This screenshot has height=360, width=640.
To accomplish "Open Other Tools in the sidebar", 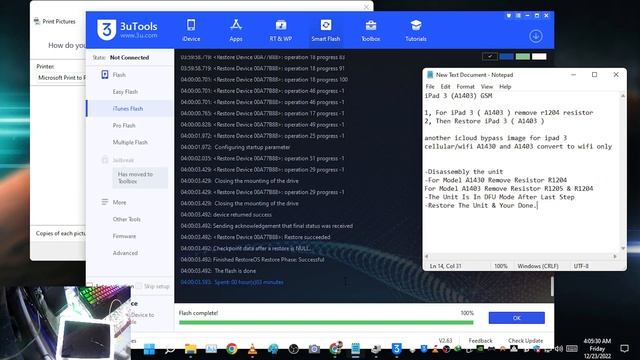I will 127,219.
